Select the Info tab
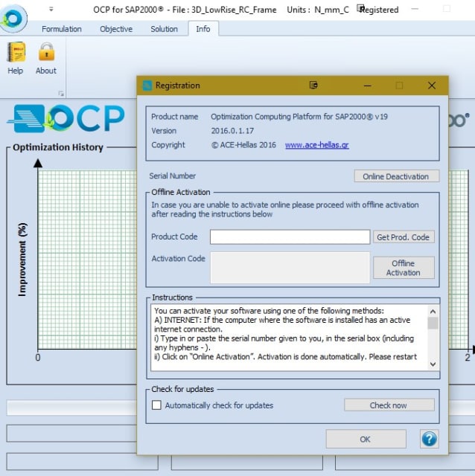 [x=203, y=29]
